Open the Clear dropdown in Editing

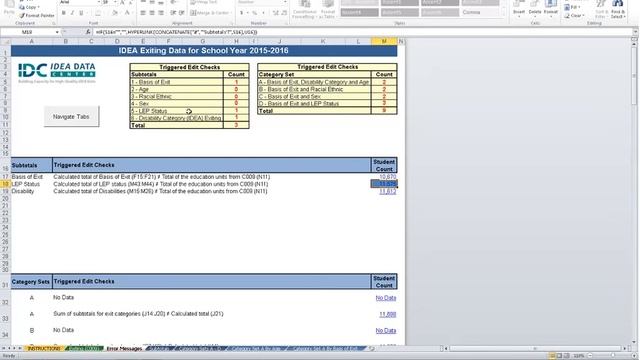pos(574,16)
